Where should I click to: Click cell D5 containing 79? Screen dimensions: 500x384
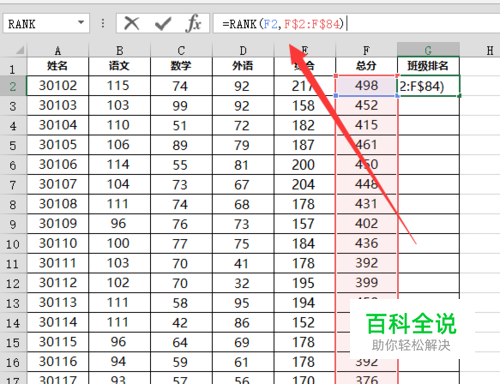(x=243, y=145)
